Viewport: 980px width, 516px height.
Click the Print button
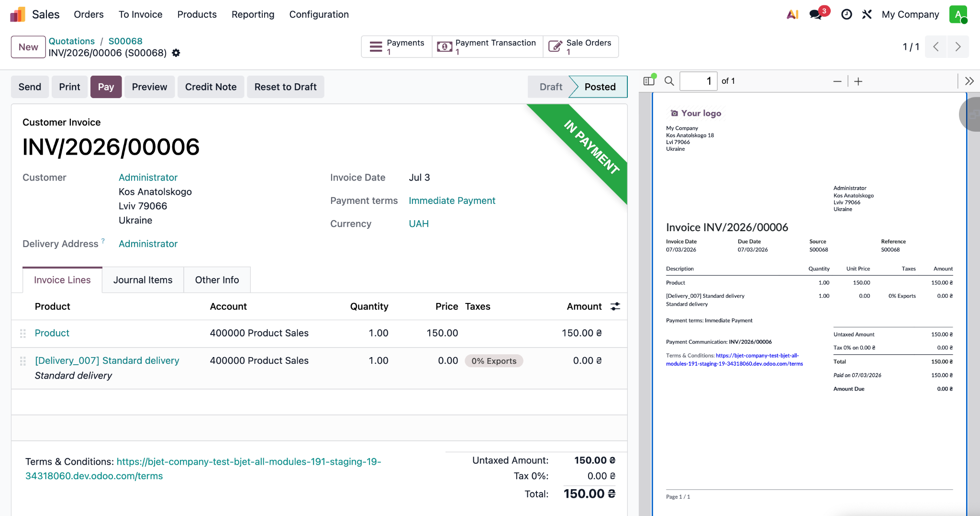[x=69, y=87]
